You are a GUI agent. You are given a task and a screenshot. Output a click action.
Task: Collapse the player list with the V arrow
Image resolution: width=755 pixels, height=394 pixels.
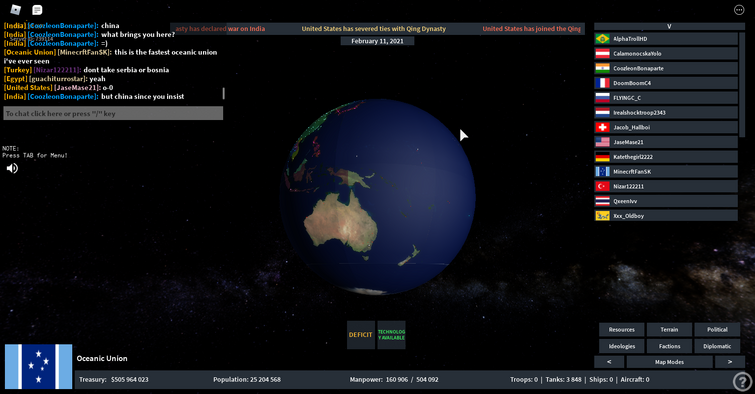669,26
